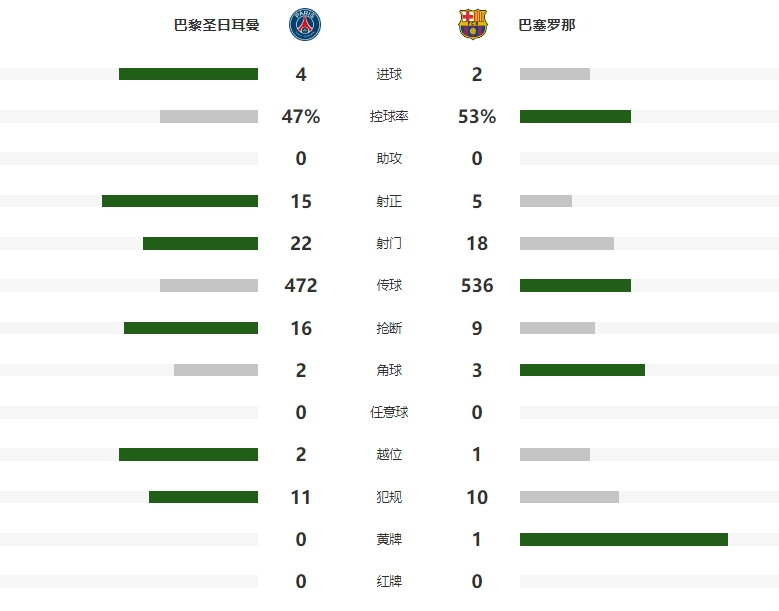
Task: Open the 巴塞罗那 team name
Action: point(547,25)
